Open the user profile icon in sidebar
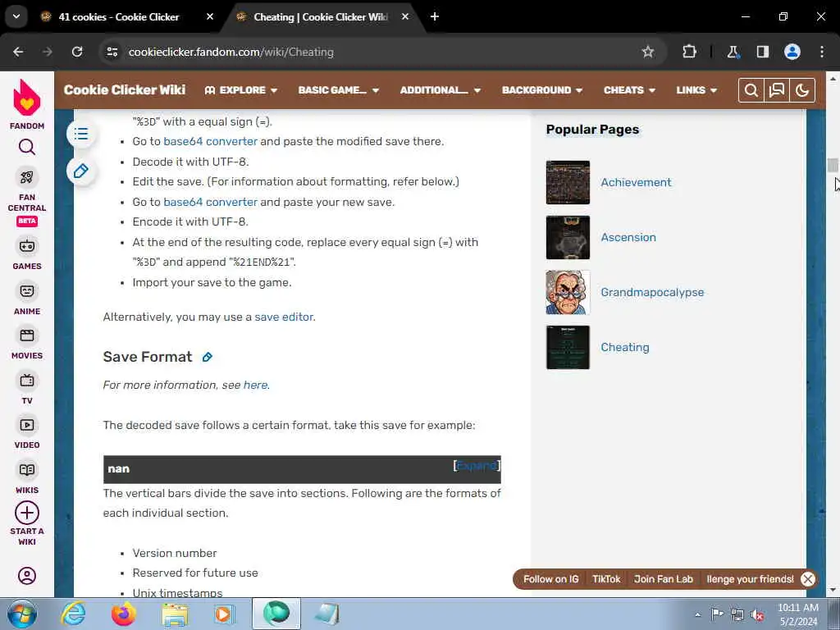Screen dimensions: 840x630 point(27,576)
